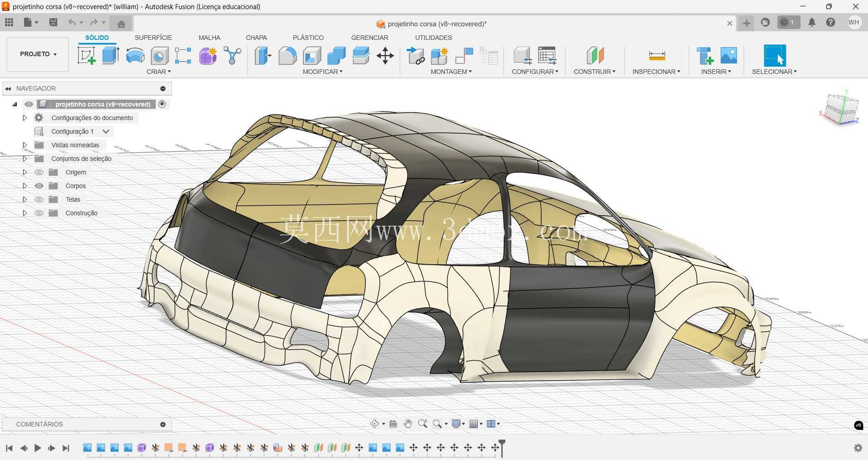Switch to the MALHA tab
868x460 pixels.
click(x=209, y=38)
